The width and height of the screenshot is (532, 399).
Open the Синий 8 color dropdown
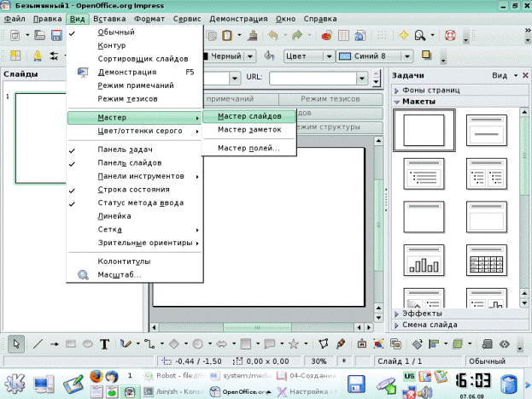click(374, 56)
